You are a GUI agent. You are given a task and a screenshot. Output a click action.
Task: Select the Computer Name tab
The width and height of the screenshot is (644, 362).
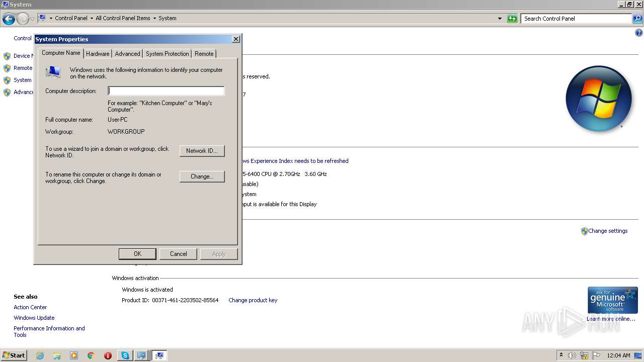(61, 53)
